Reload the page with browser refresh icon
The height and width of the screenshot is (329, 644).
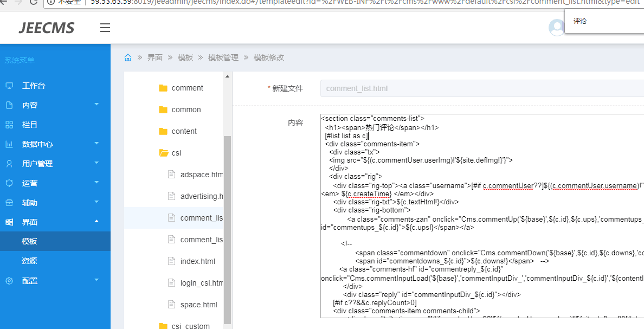pos(34,2)
